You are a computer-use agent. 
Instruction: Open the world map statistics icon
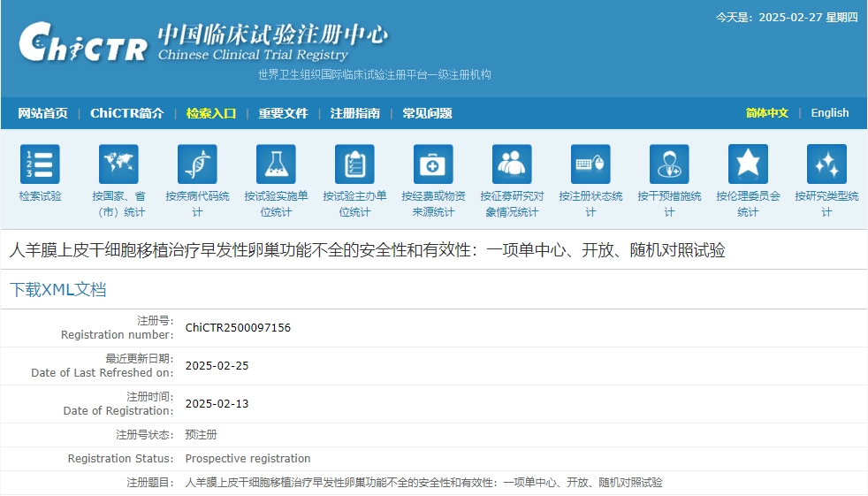(x=118, y=164)
